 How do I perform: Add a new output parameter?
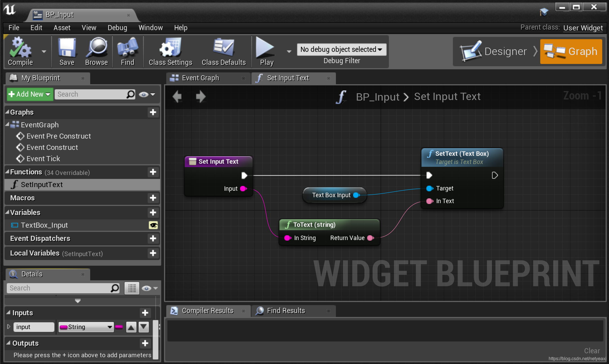coord(145,343)
